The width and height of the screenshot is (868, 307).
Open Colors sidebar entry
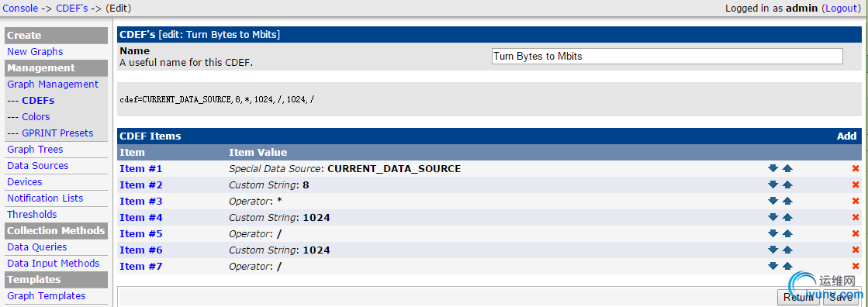(36, 117)
